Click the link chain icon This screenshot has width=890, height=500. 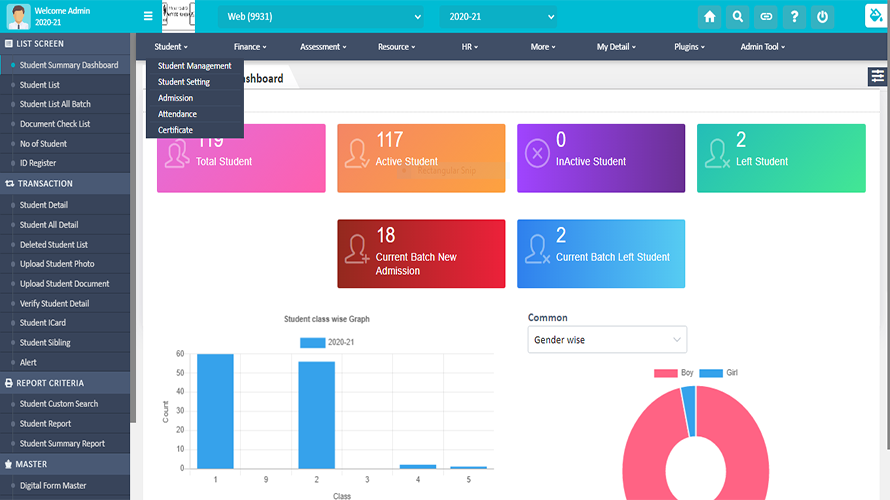(766, 17)
